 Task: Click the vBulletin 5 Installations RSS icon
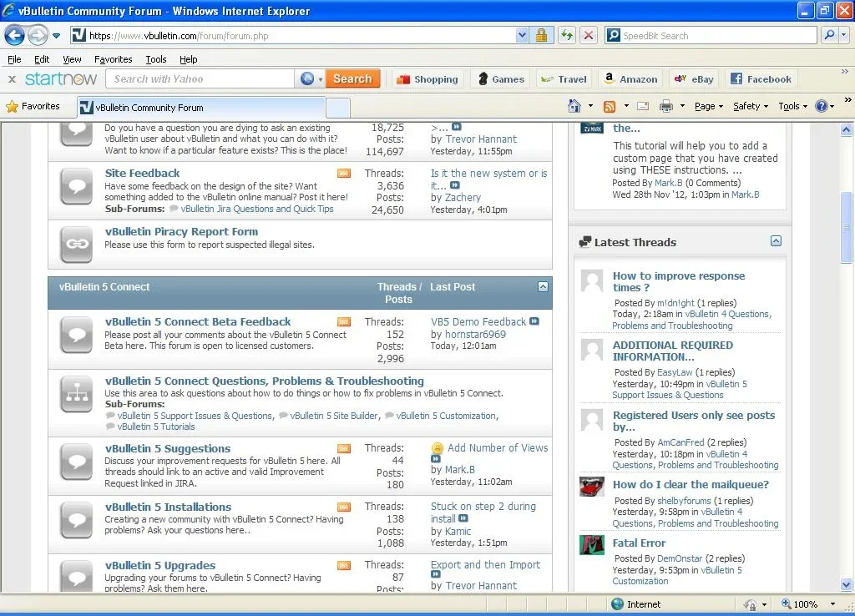343,507
